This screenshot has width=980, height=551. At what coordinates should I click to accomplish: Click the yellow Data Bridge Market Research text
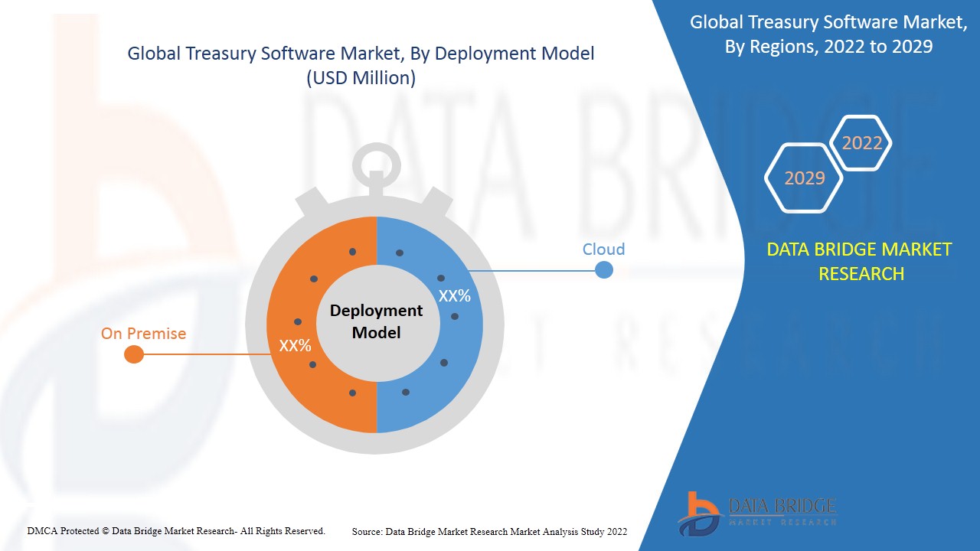coord(861,261)
